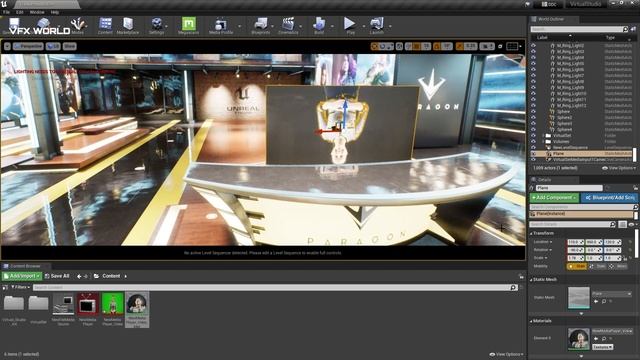Click the Blueprint/Add Script button
Image resolution: width=640 pixels, height=360 pixels.
tap(610, 198)
